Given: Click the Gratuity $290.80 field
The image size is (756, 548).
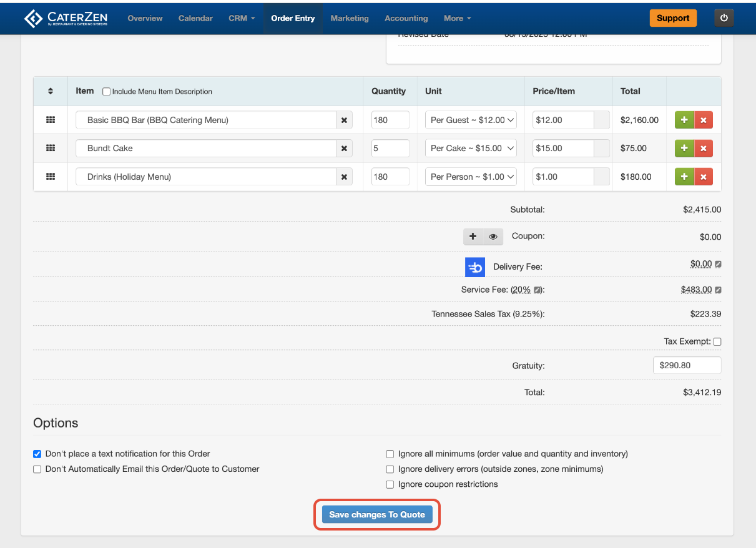Looking at the screenshot, I should (687, 365).
